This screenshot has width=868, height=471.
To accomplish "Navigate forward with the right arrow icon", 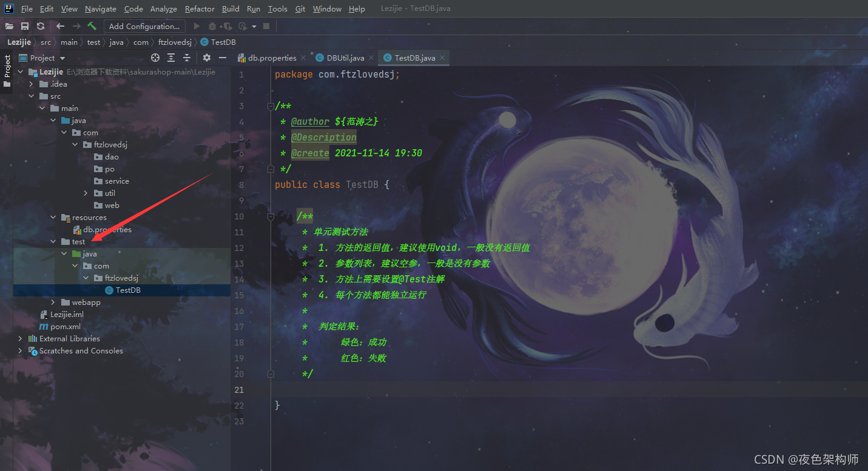I will pyautogui.click(x=76, y=26).
